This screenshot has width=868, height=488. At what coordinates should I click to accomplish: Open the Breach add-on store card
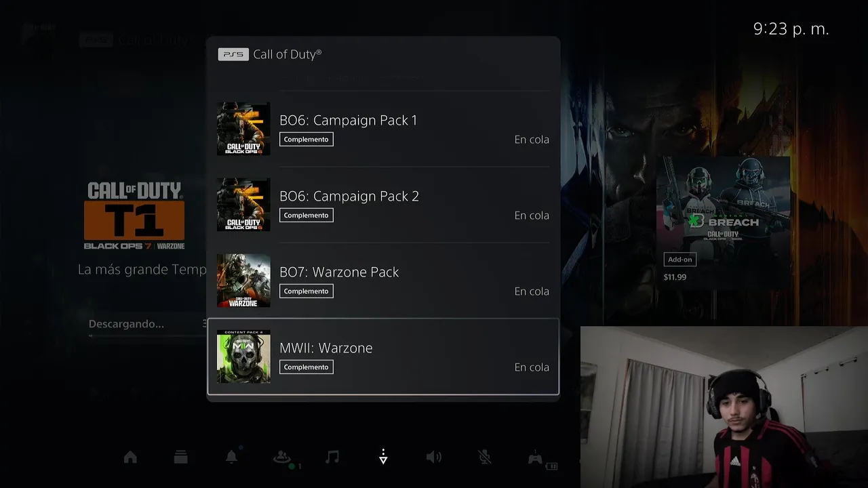click(x=723, y=223)
